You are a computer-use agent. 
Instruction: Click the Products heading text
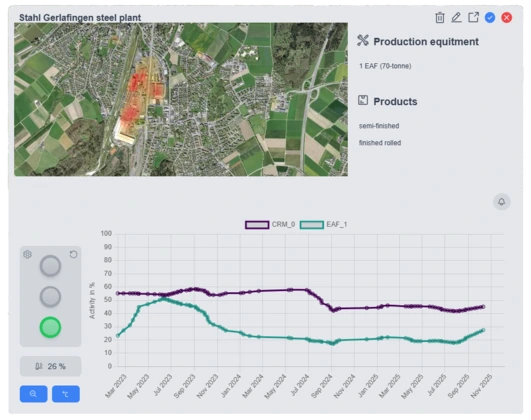[x=395, y=102]
